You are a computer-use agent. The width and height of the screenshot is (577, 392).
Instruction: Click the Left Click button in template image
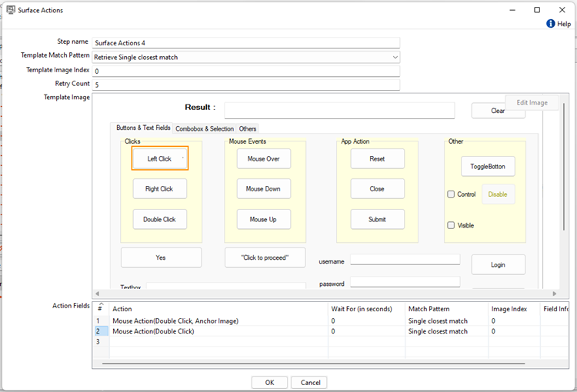tap(160, 158)
